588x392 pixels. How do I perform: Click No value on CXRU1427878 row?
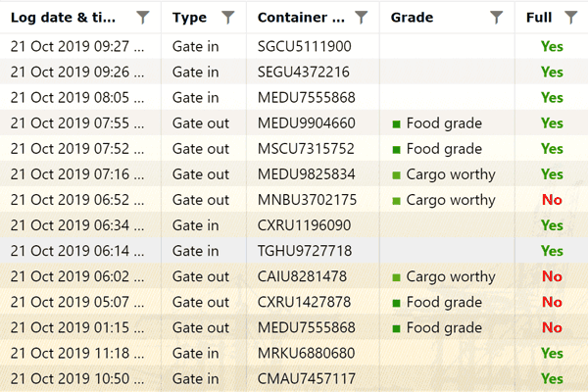click(552, 302)
